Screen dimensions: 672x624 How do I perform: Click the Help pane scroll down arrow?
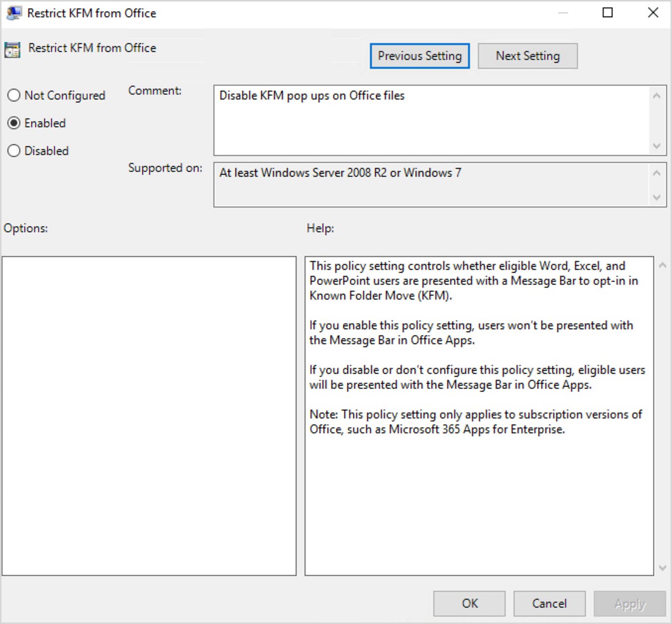click(x=663, y=568)
